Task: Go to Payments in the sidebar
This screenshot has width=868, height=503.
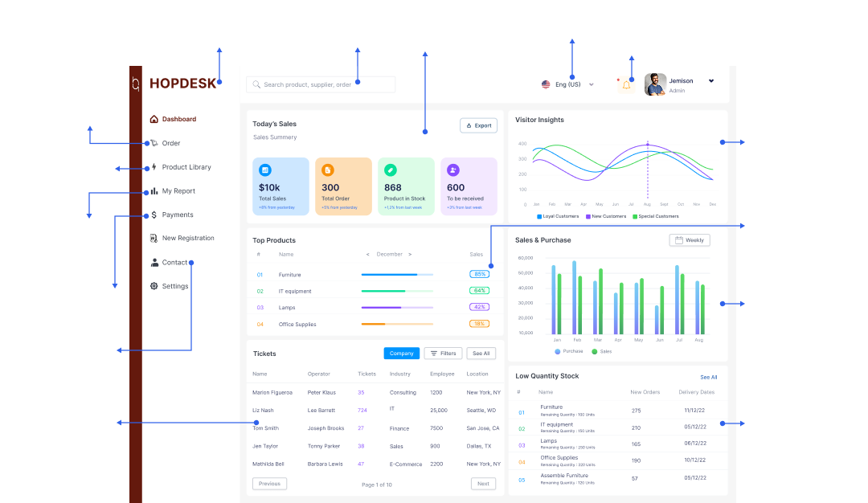Action: click(177, 215)
